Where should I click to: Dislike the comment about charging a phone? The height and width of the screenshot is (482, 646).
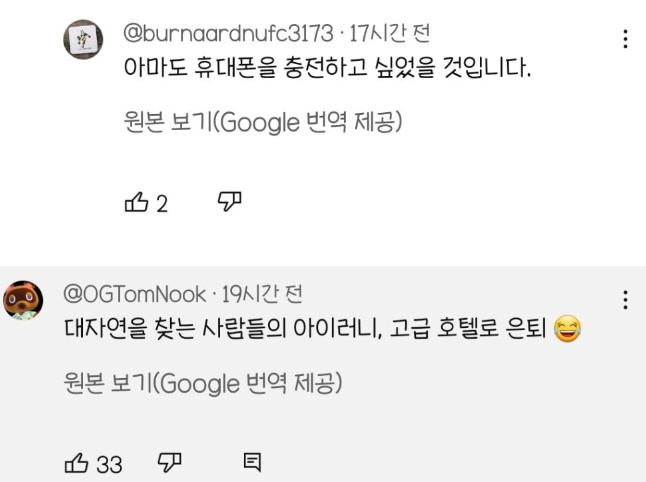pos(229,203)
